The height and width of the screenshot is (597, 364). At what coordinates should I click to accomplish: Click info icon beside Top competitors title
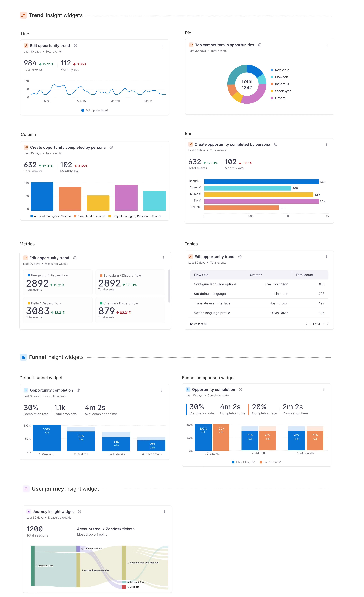(260, 45)
